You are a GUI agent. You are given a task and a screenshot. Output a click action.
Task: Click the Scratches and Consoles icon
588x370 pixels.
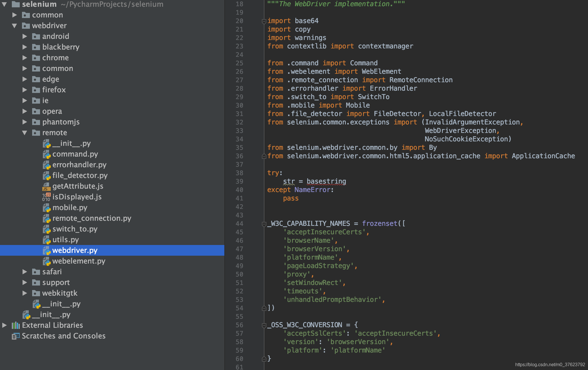click(16, 336)
